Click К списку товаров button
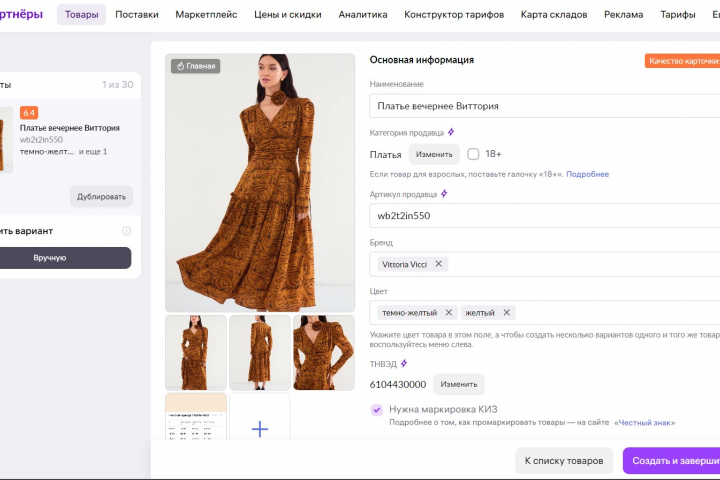The image size is (720, 480). click(x=563, y=461)
